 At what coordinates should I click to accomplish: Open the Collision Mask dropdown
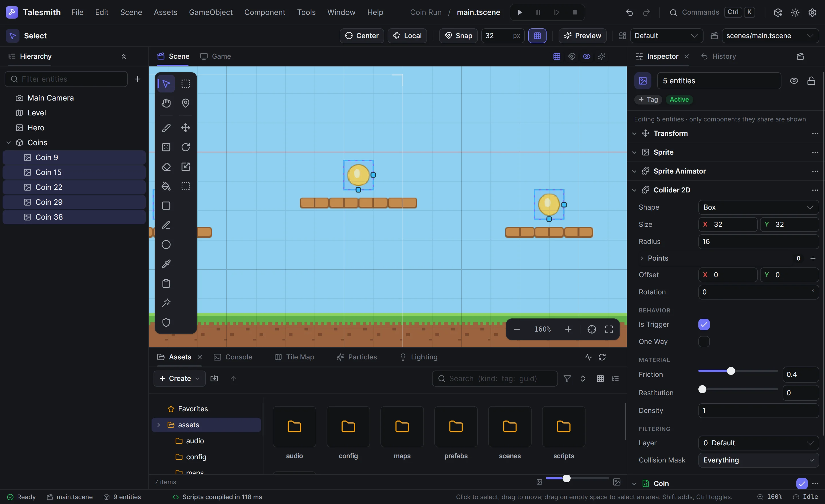(758, 460)
